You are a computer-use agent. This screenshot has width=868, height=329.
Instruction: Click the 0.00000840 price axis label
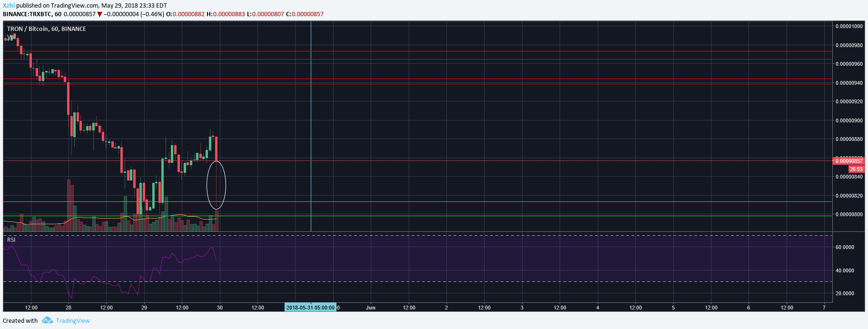pyautogui.click(x=849, y=177)
